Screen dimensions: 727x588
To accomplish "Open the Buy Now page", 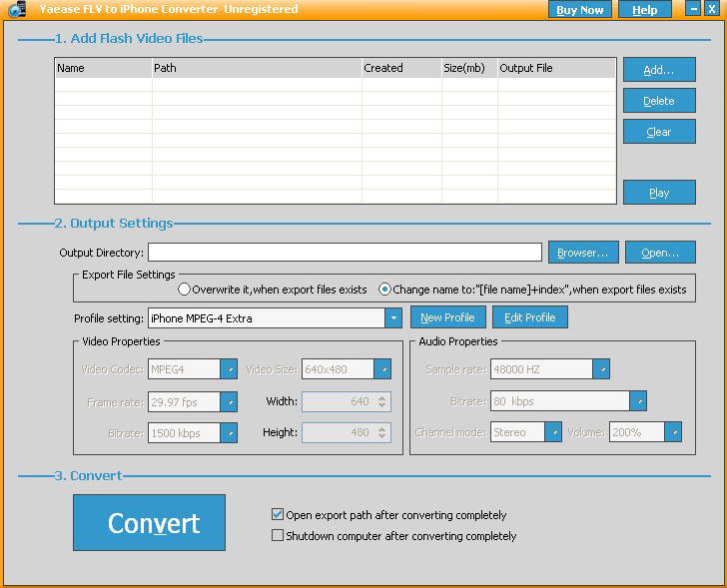I will click(579, 10).
